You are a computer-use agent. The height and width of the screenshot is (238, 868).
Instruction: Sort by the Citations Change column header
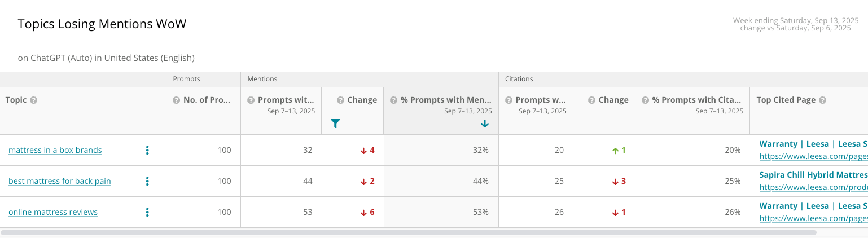coord(613,100)
